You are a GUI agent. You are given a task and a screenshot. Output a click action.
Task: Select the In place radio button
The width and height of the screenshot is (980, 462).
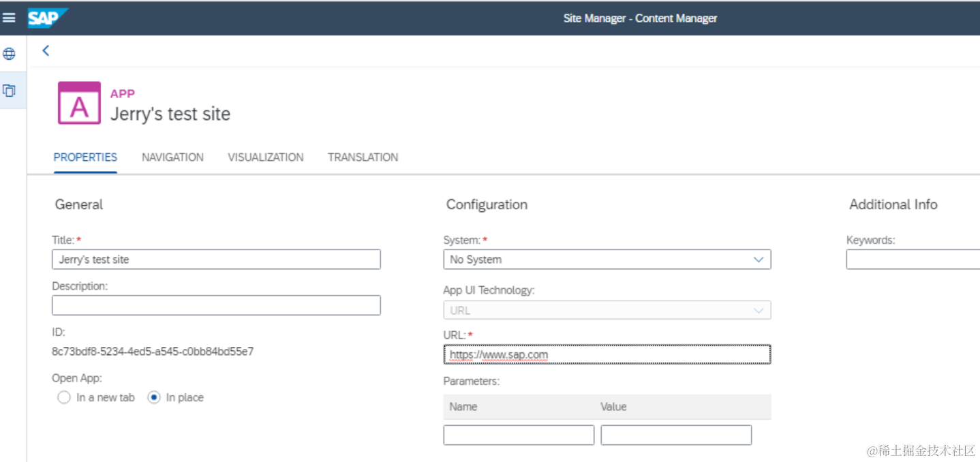(x=154, y=397)
